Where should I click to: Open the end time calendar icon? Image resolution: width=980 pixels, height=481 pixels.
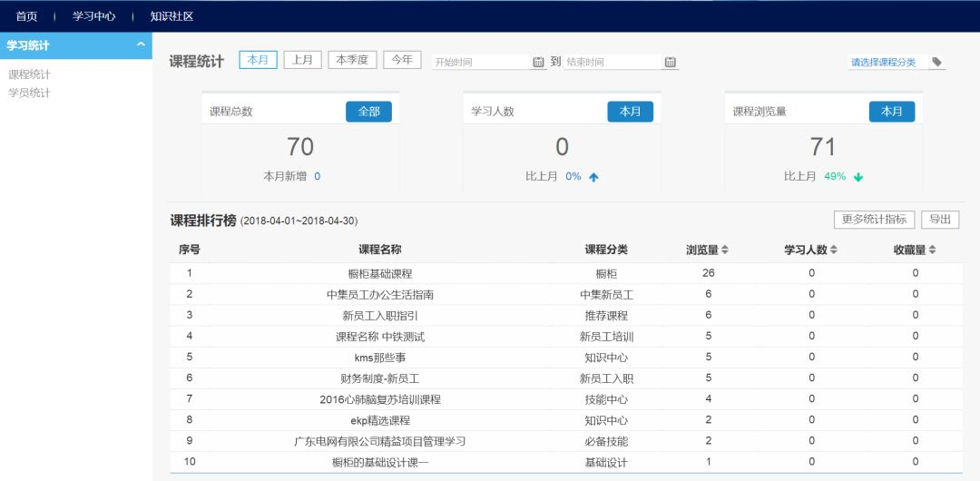click(x=670, y=62)
